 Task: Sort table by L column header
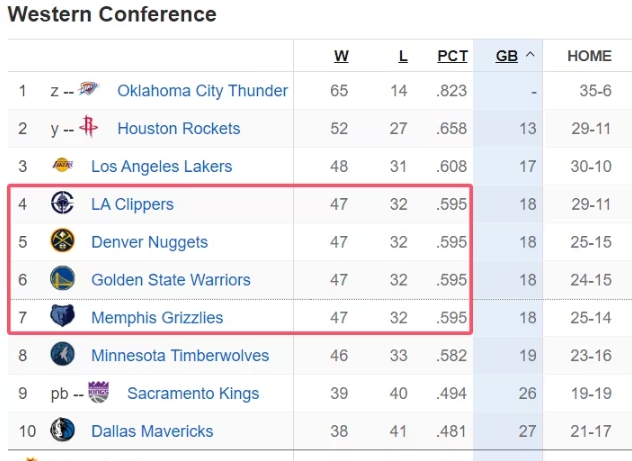tap(403, 56)
